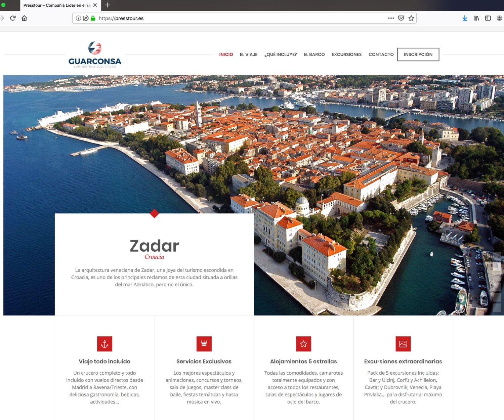
Task: Open a new browser tab with plus
Action: (x=108, y=5)
